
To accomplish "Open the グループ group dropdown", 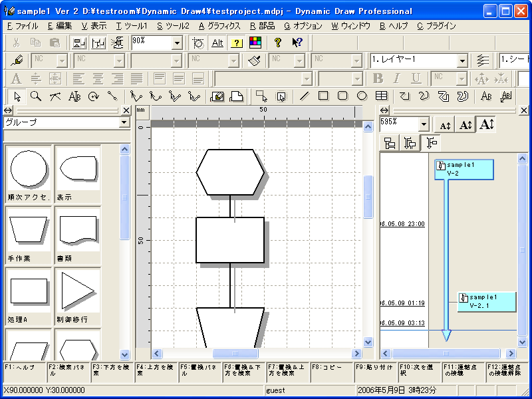I will [125, 122].
